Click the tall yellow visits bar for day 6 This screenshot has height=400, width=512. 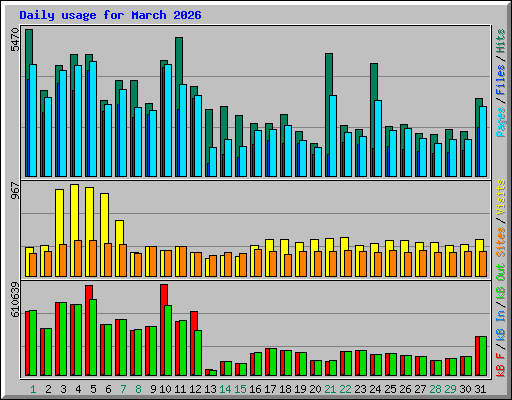click(104, 217)
